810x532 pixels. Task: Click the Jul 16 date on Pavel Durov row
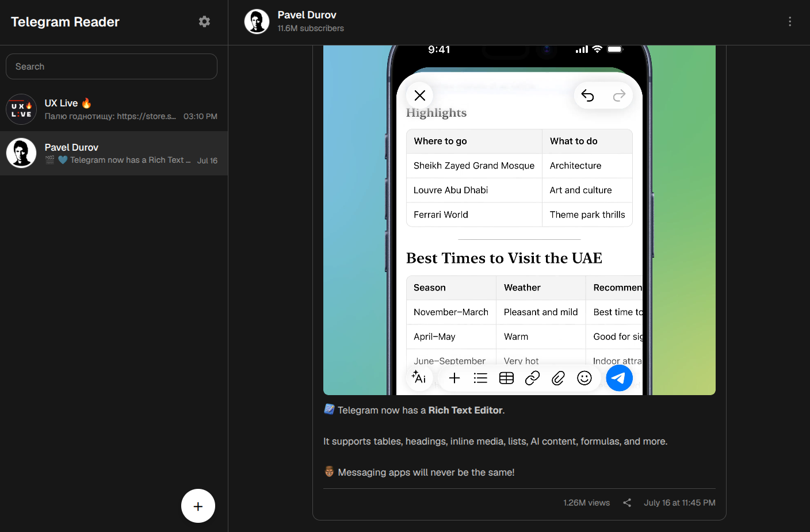pos(207,160)
